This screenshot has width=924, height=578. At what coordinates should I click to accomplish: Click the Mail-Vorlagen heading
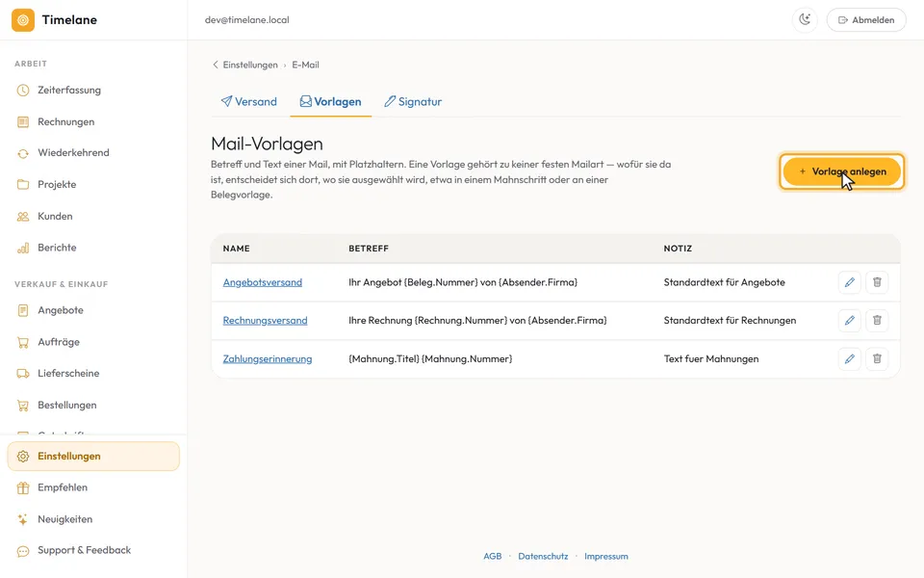coord(267,144)
